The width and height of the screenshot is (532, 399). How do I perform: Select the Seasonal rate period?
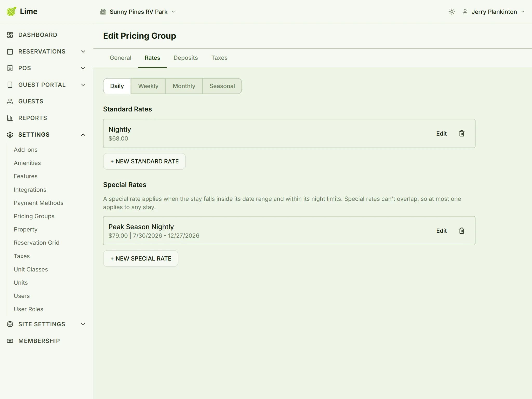click(x=222, y=86)
